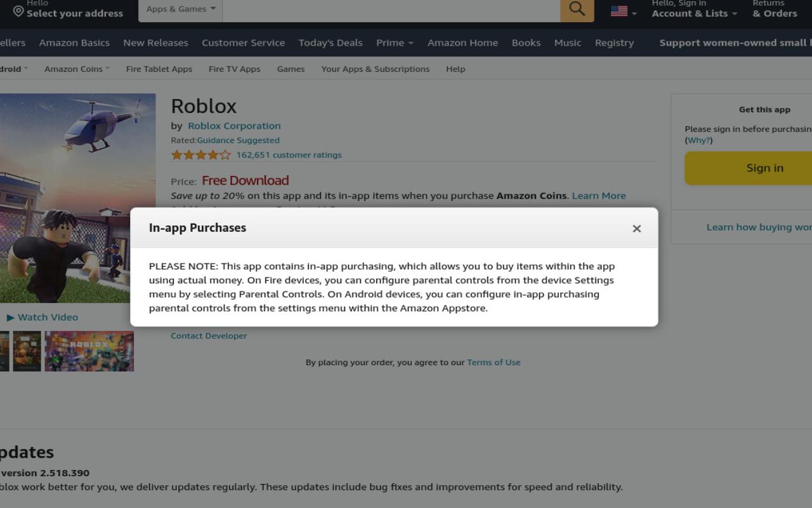812x508 pixels.
Task: Open Today's Deals
Action: (331, 43)
